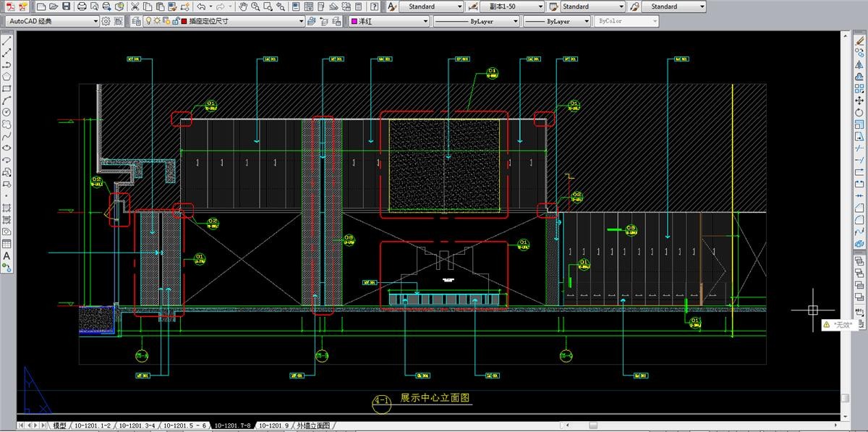Switch to the 模型 tab
The image size is (868, 432).
tap(59, 425)
